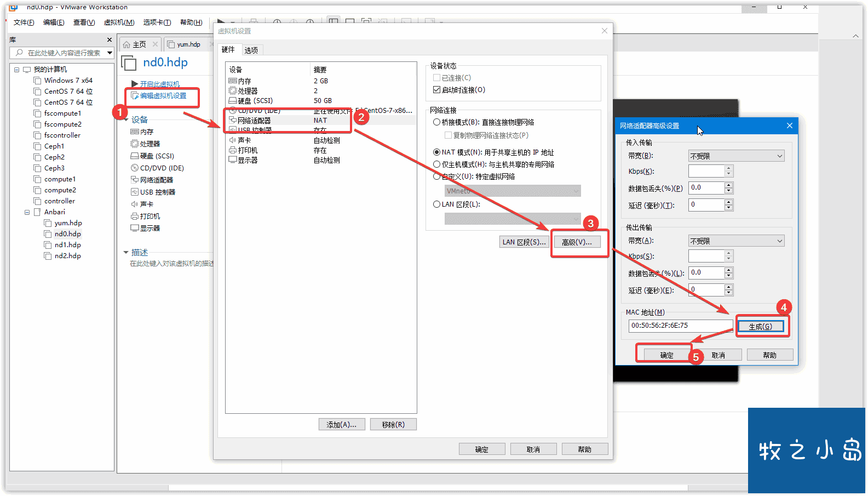Click the incoming Kbps(K) input field

coord(706,171)
